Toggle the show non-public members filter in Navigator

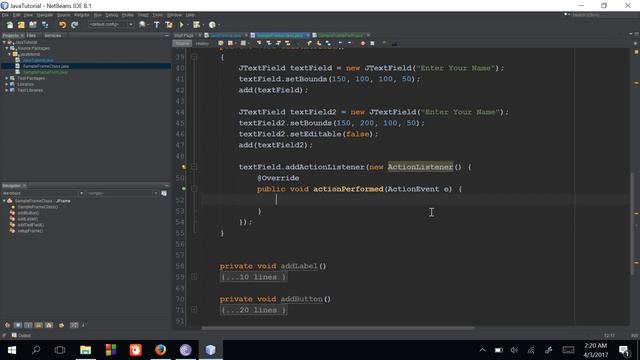38,325
